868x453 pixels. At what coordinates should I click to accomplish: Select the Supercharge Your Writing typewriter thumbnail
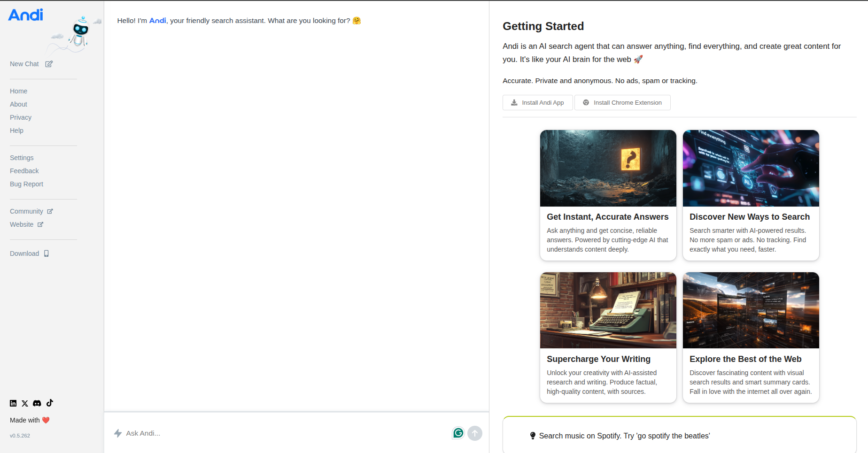(x=608, y=310)
